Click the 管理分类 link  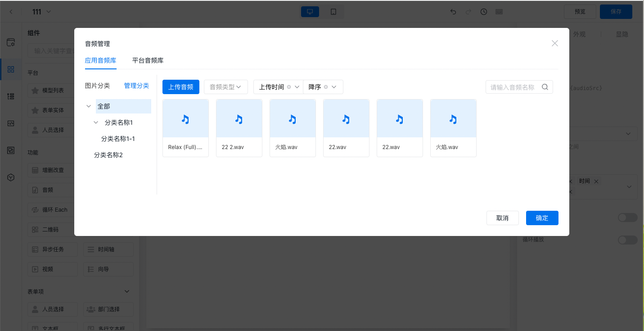pos(136,86)
